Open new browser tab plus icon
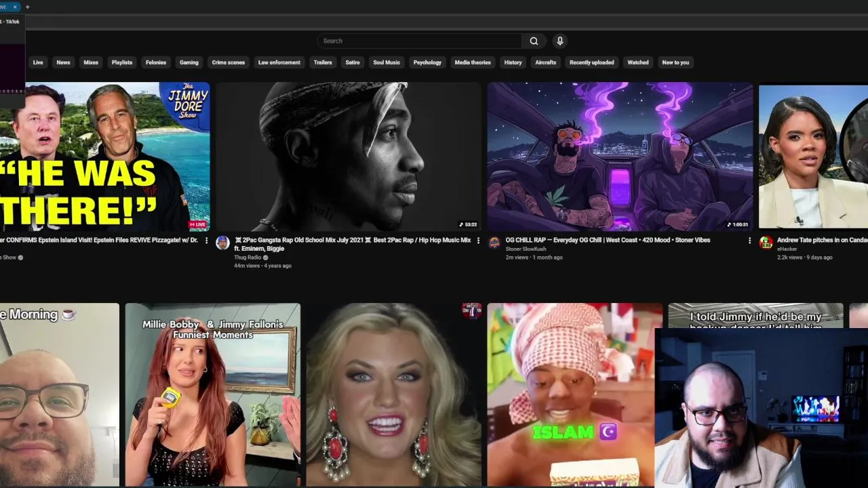868x488 pixels. pyautogui.click(x=27, y=7)
